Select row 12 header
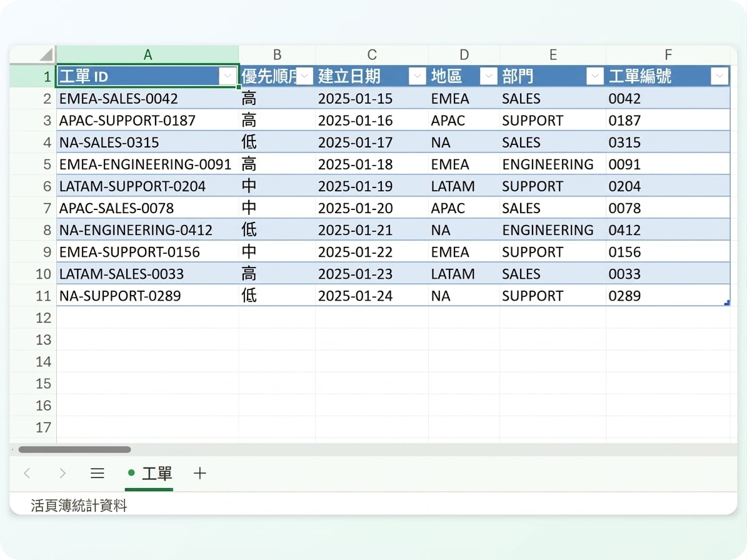 click(33, 317)
